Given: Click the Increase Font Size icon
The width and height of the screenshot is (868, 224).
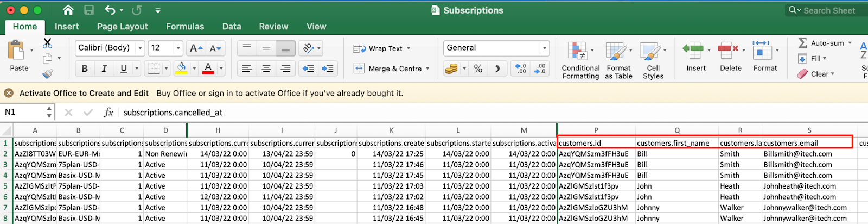Looking at the screenshot, I should pos(196,48).
